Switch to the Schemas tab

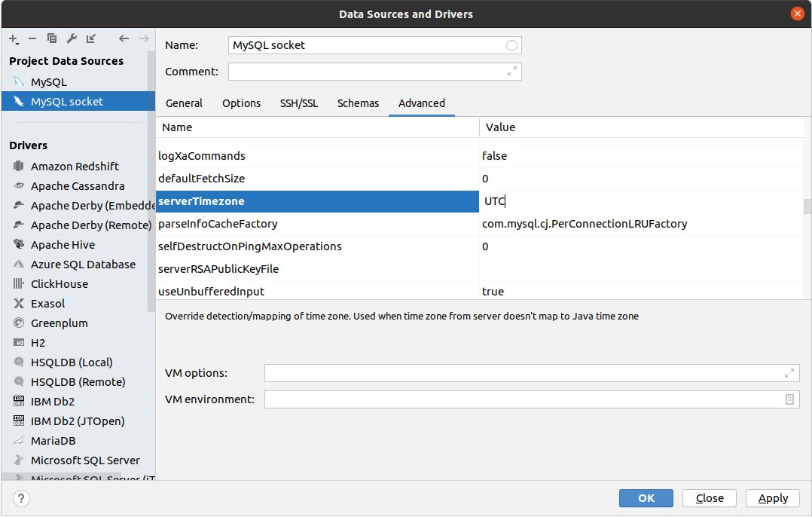pos(358,103)
